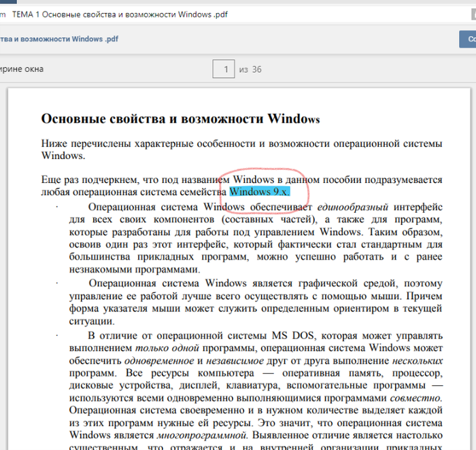
Task: Click the italic words 'только одной'
Action: coord(167,347)
